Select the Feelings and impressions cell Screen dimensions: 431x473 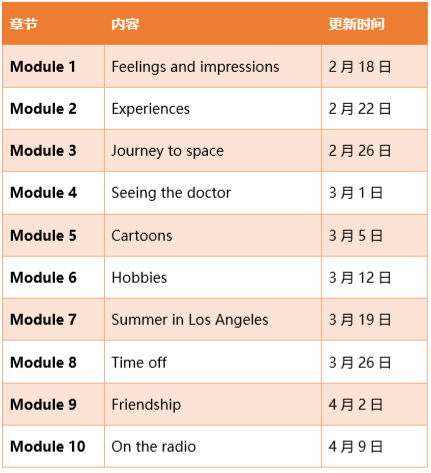click(x=213, y=66)
